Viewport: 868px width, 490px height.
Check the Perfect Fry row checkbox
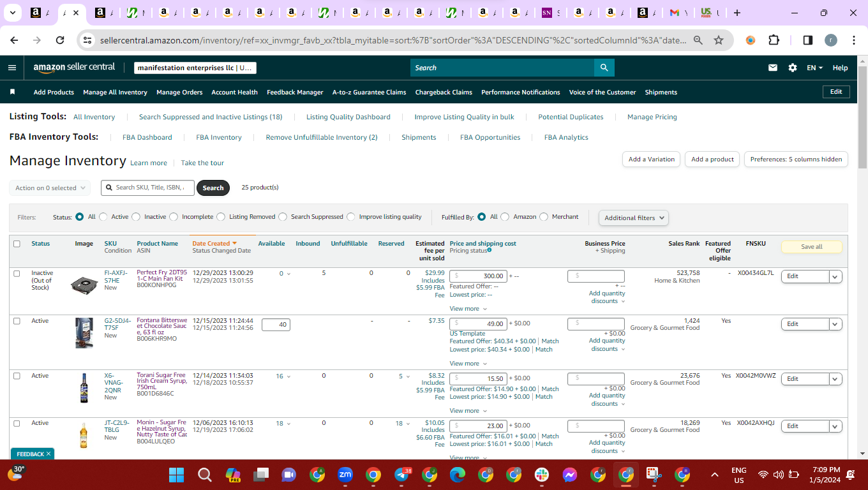[17, 273]
